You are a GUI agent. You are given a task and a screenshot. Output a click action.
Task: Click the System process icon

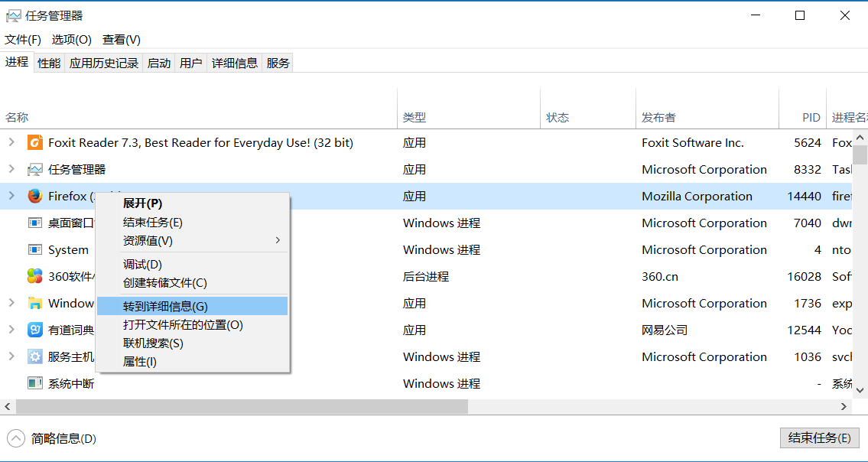(35, 250)
